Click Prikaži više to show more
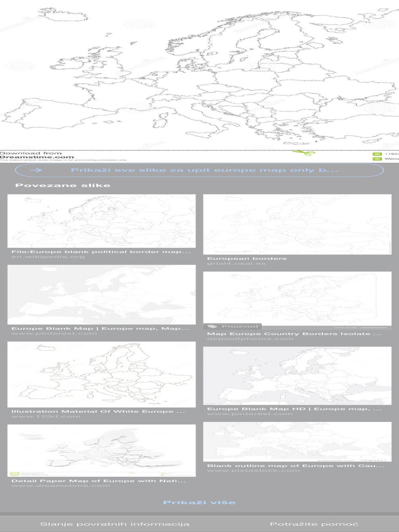399x532 pixels. tap(199, 502)
